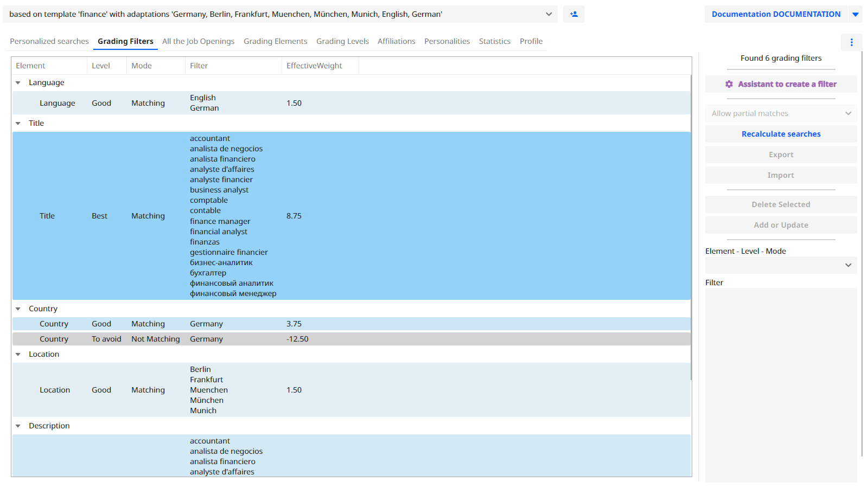Open the Allow partial matches dropdown

(x=781, y=113)
